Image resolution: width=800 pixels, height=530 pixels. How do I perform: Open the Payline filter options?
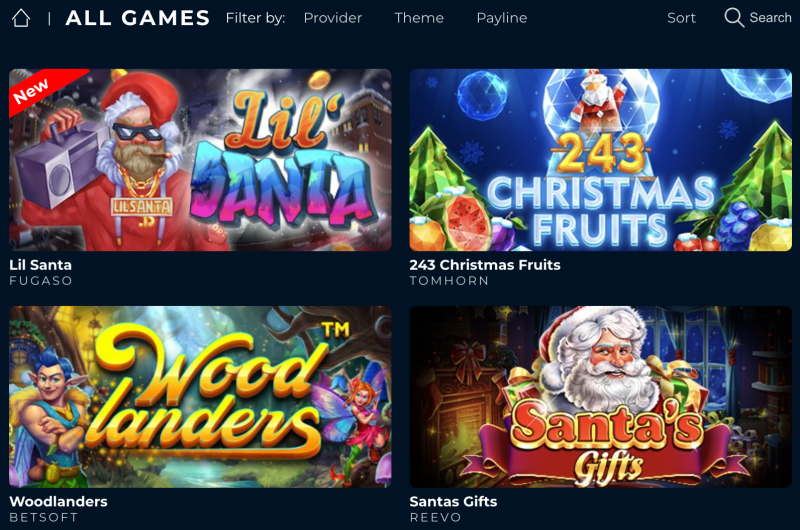(502, 18)
